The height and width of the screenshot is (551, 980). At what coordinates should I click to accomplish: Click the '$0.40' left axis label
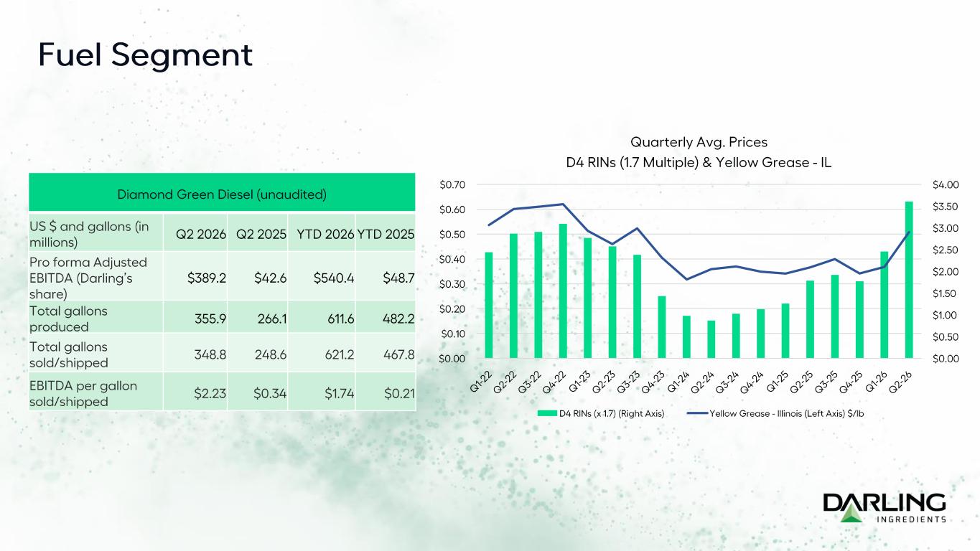[x=454, y=259]
